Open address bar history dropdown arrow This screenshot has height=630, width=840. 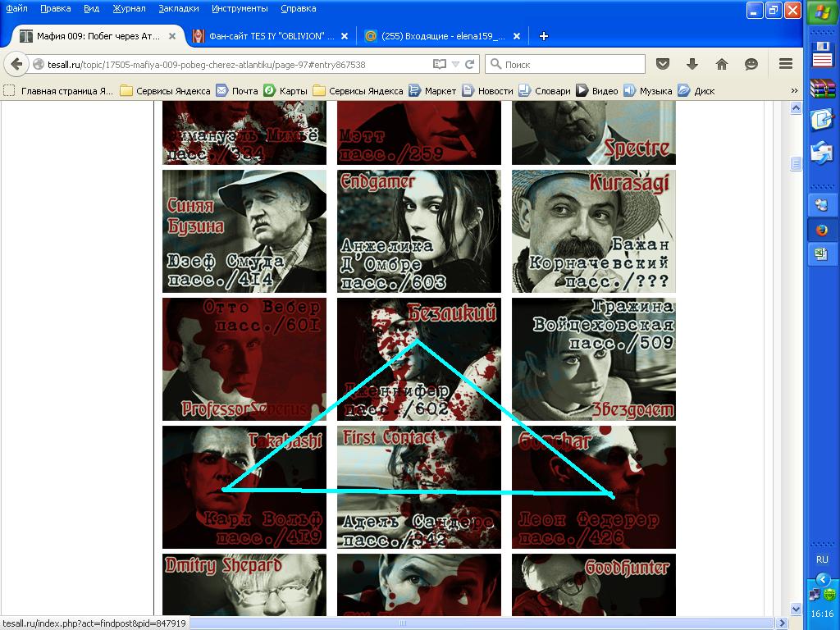tap(456, 64)
